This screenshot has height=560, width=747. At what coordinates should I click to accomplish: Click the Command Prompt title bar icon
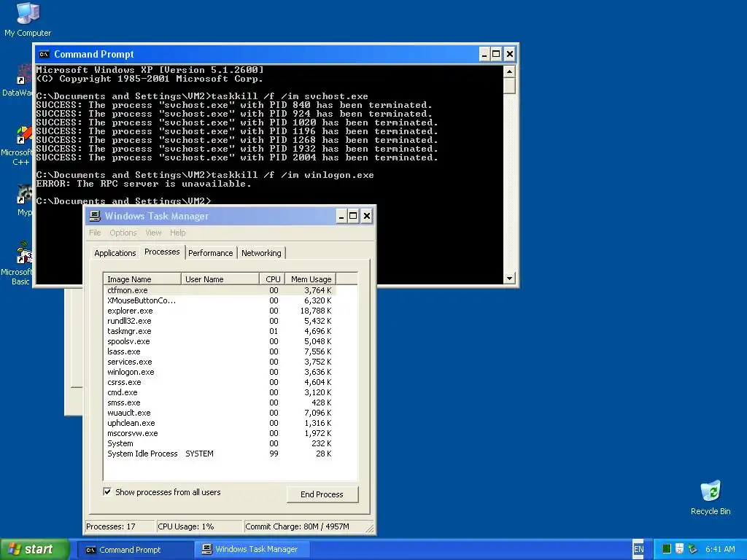44,54
